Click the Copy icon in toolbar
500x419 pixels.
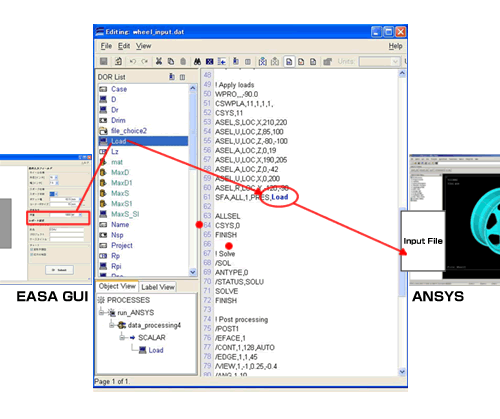pyautogui.click(x=171, y=61)
